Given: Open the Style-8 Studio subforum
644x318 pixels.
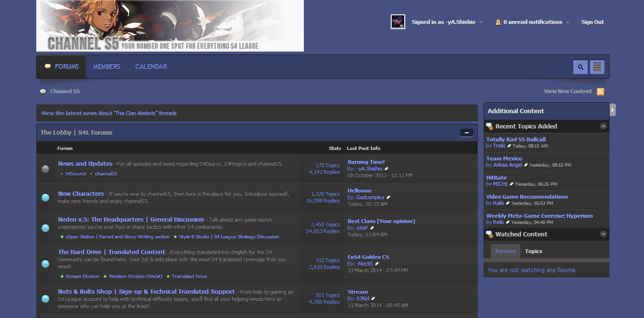Looking at the screenshot, I should pyautogui.click(x=229, y=237).
